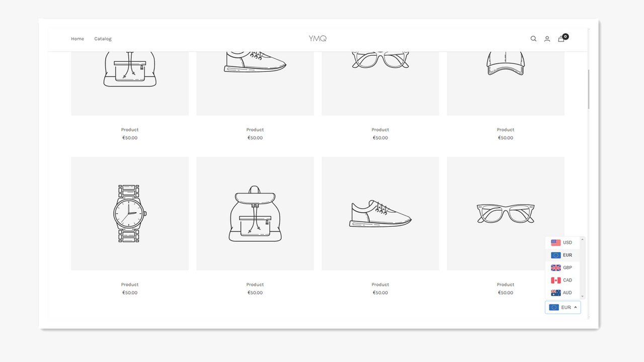Click the YMQ store logo
The width and height of the screenshot is (644, 362).
click(x=317, y=38)
